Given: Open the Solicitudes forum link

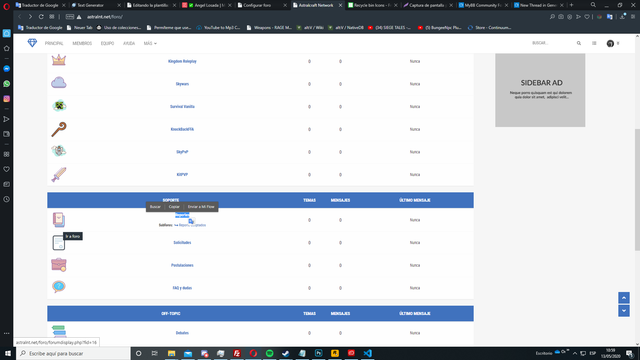Looking at the screenshot, I should (182, 242).
